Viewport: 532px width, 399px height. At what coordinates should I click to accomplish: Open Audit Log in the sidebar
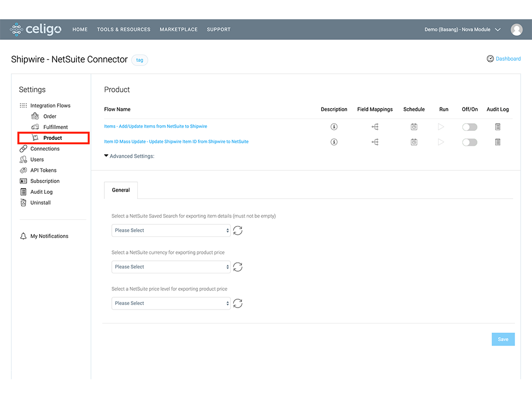[x=42, y=192]
